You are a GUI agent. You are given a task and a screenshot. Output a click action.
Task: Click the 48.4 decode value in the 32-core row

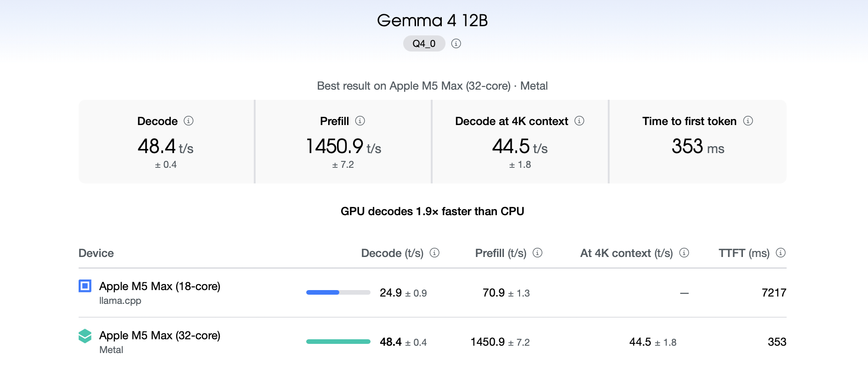coord(391,342)
